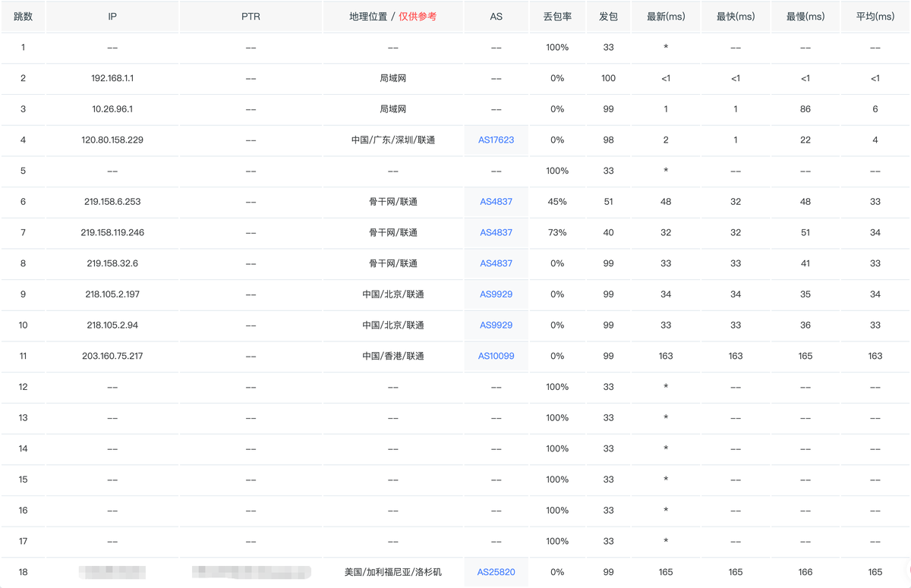This screenshot has width=911, height=588.
Task: Select IP 203.160.75.217 cell
Action: [x=112, y=356]
